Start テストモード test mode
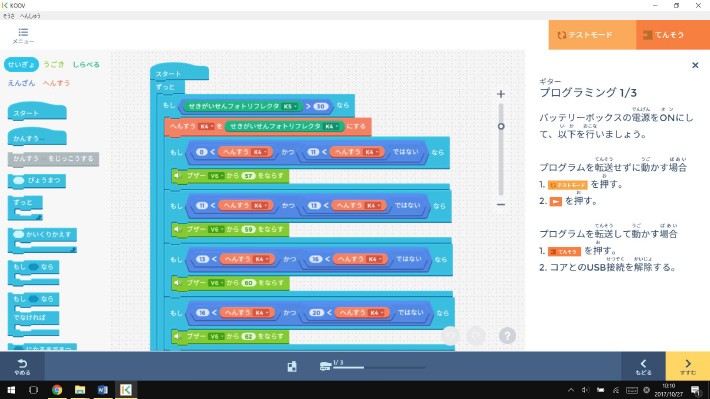Image resolution: width=710 pixels, height=399 pixels. (x=592, y=35)
